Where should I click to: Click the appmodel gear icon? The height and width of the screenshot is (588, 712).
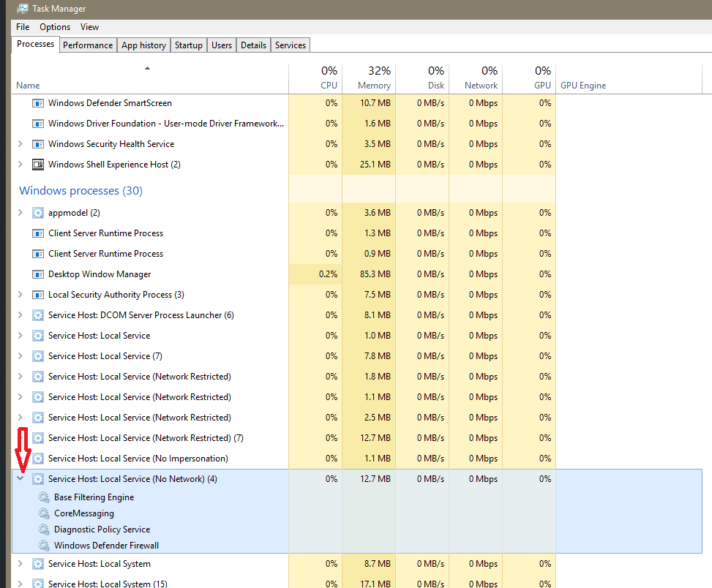pyautogui.click(x=38, y=213)
